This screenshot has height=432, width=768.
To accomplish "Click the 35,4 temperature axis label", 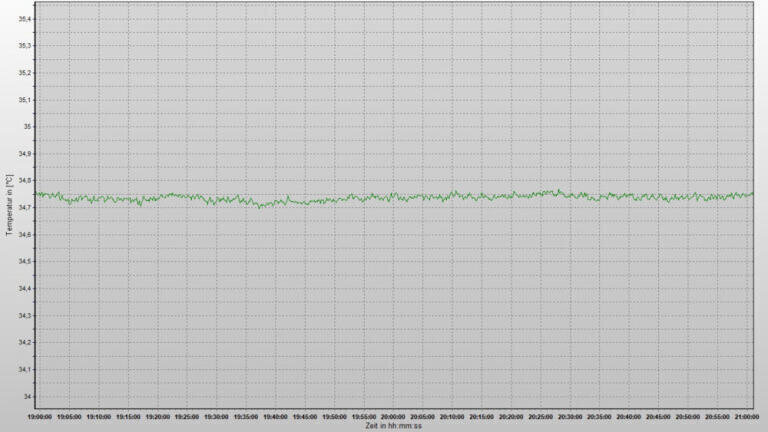I will pos(24,19).
